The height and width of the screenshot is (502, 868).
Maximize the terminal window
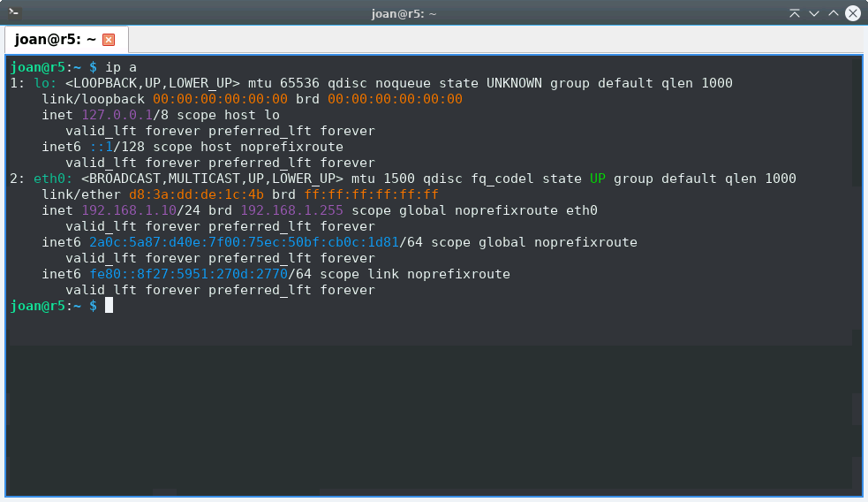tap(834, 13)
